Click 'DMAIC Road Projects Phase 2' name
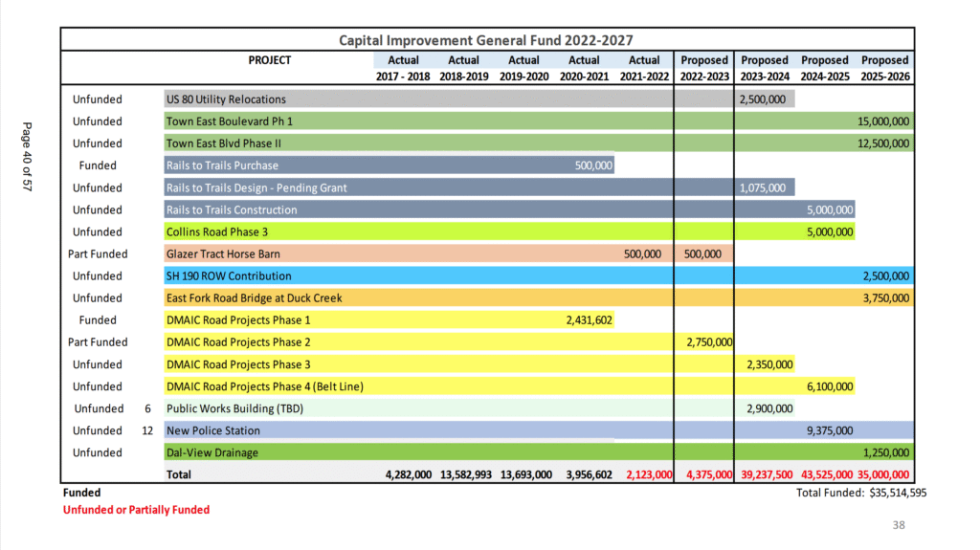Viewport: 980px width, 550px height. pos(238,341)
